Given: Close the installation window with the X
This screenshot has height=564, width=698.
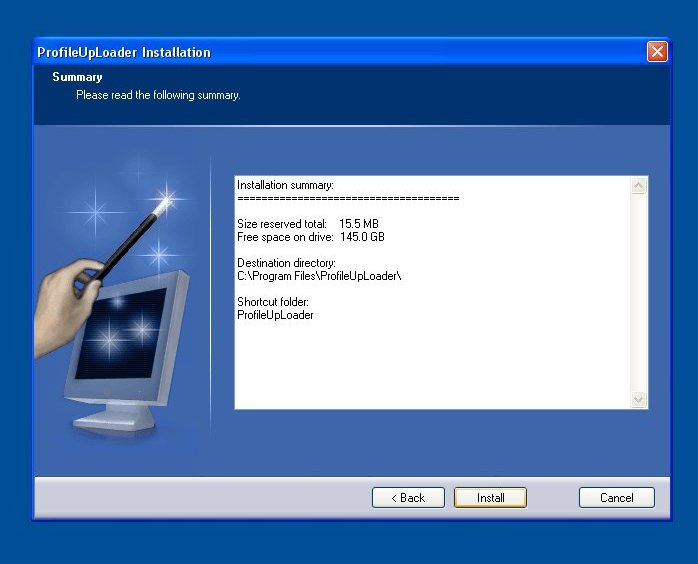Looking at the screenshot, I should tap(657, 52).
